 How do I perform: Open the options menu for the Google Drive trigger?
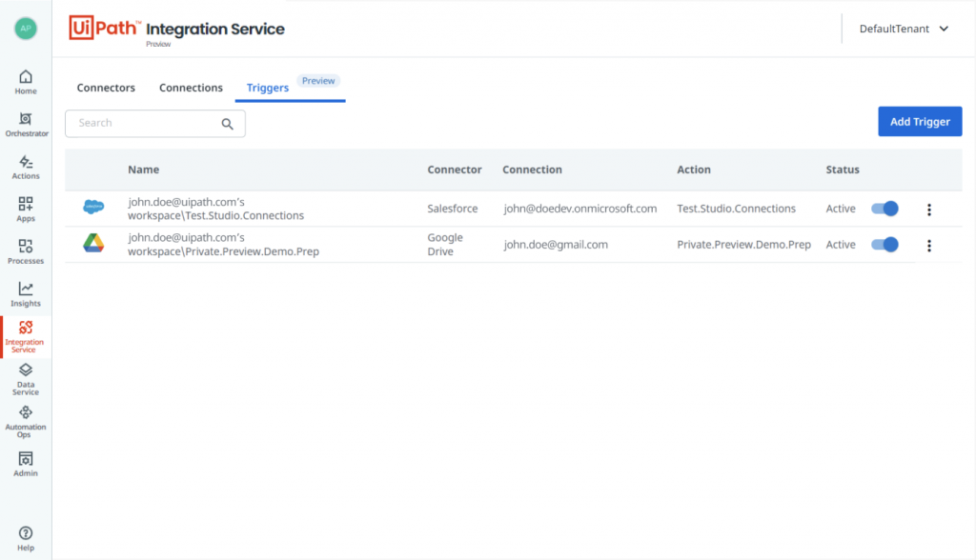(929, 246)
